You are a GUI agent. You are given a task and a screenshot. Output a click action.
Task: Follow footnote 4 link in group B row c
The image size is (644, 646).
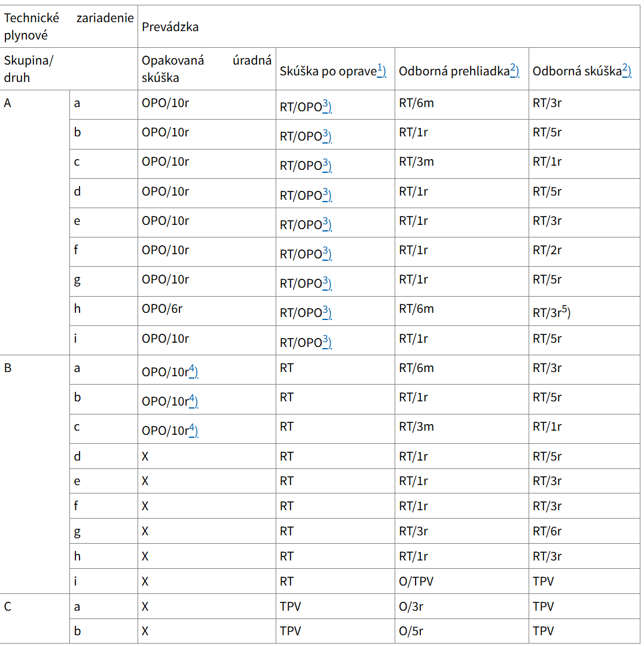coord(193,429)
